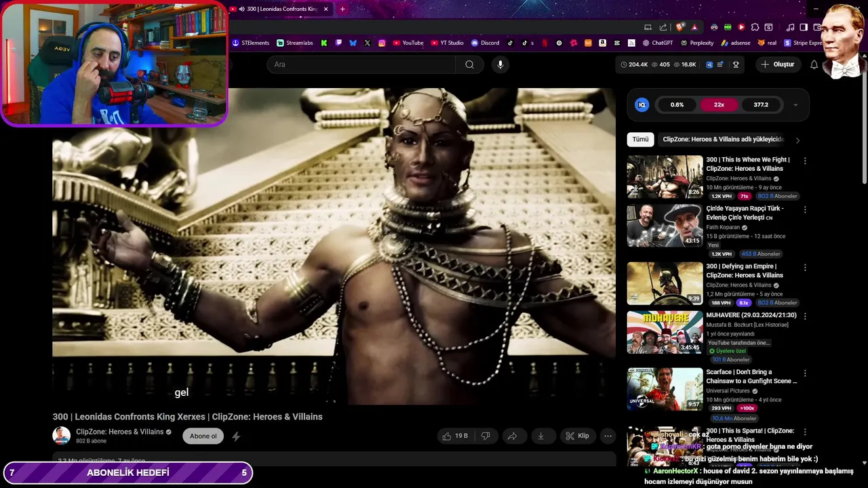Click the 0.6% stat pill
868x488 pixels.
pyautogui.click(x=677, y=104)
